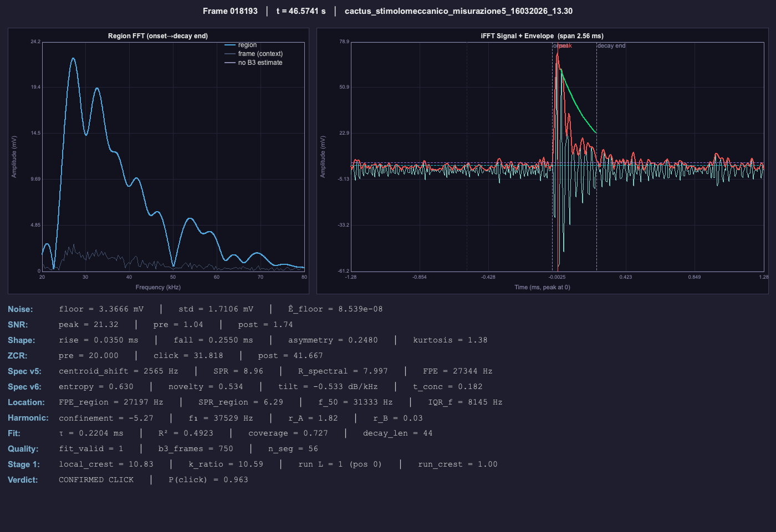Click the 'floor = 3.3666 mV' noise value
The image size is (776, 532).
[101, 309]
